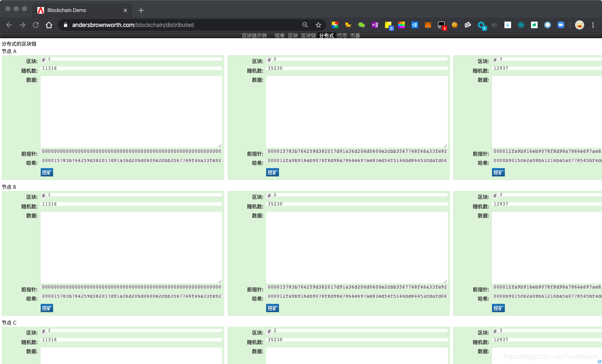Edit node A block 1 nonce 11316
The height and width of the screenshot is (364, 602).
[x=131, y=68]
